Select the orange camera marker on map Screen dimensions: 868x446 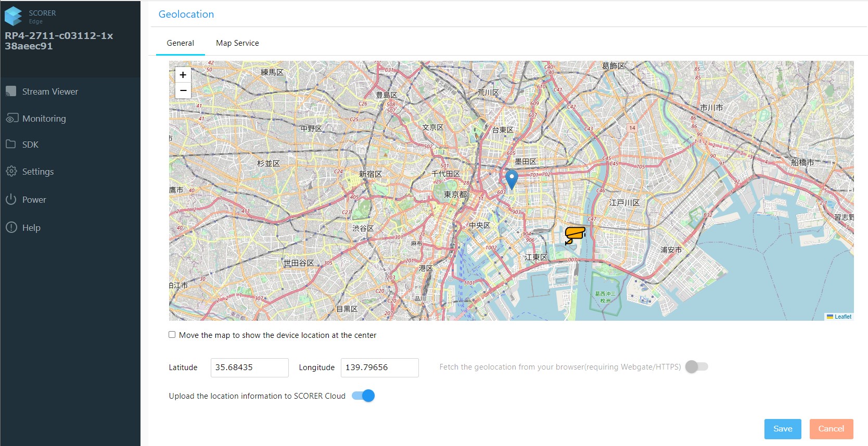575,235
